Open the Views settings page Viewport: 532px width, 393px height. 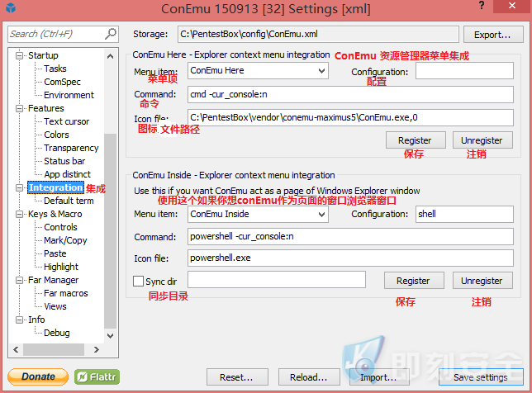click(55, 306)
